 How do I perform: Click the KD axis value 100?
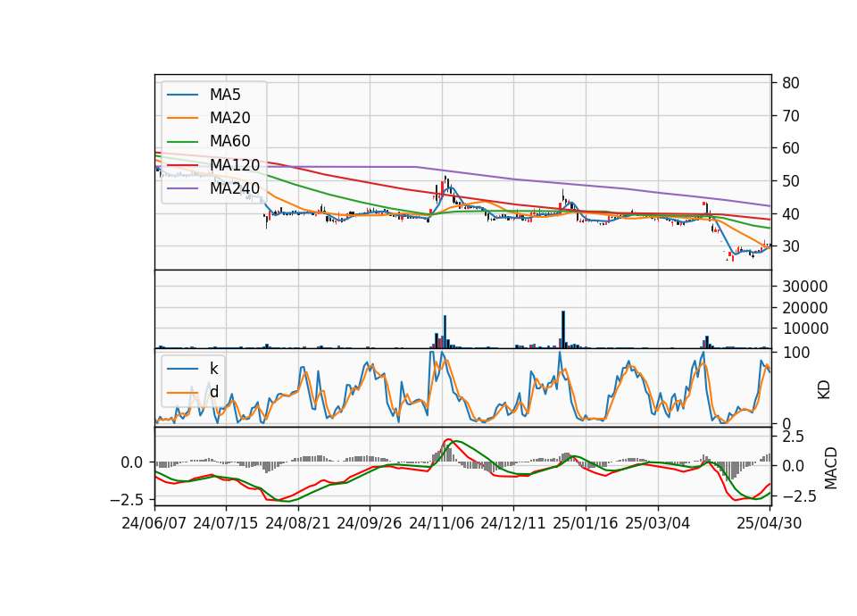795,353
